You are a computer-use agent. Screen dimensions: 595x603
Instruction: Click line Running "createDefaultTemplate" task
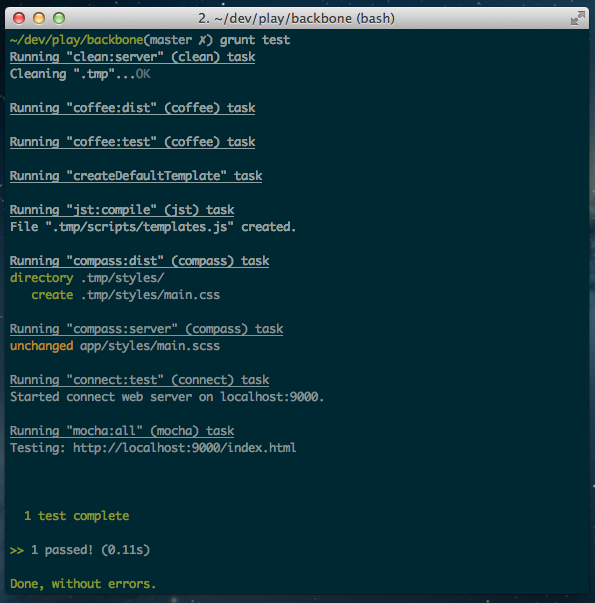pos(136,176)
